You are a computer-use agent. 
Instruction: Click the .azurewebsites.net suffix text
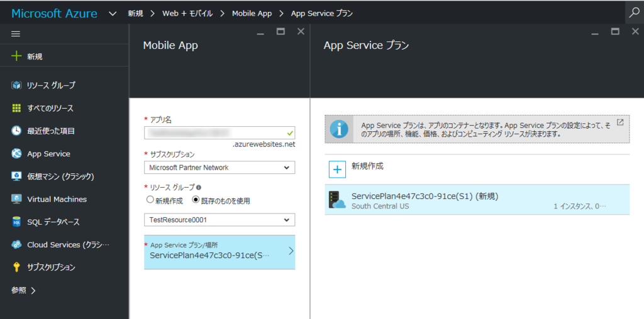click(x=264, y=144)
